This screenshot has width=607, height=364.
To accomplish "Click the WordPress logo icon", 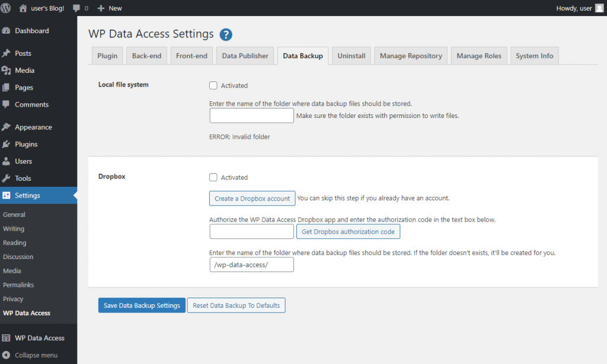I will 6,8.
